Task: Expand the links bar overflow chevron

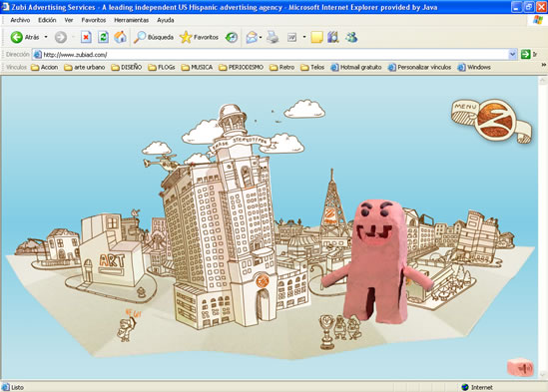Action: (x=543, y=65)
